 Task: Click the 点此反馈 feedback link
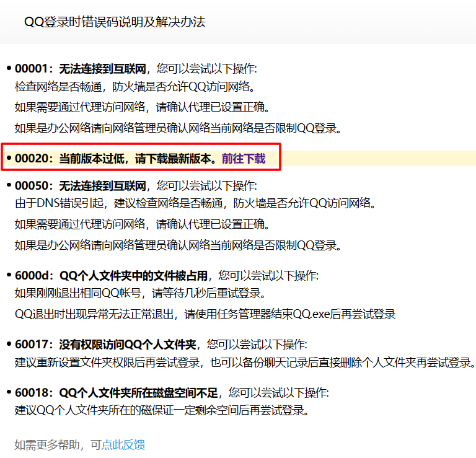point(123,444)
